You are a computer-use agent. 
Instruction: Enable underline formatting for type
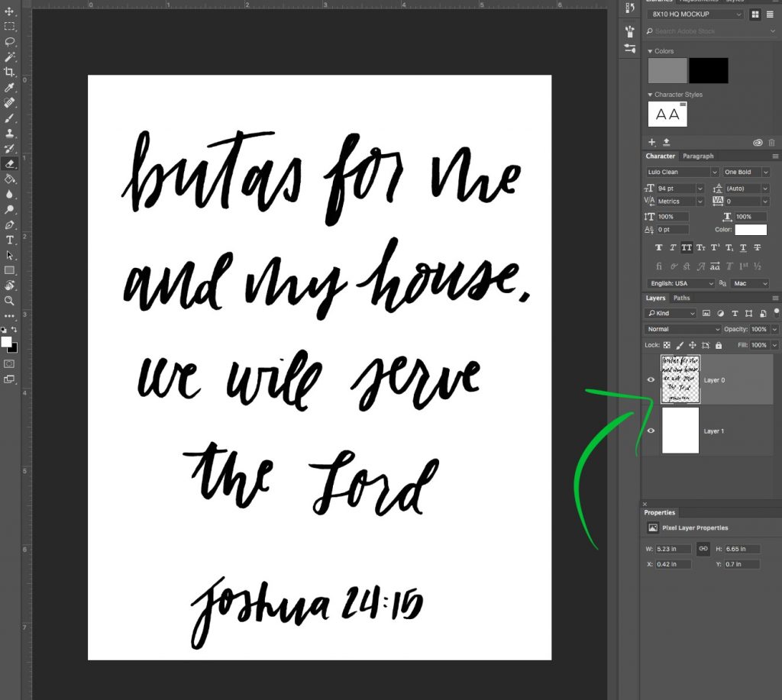pyautogui.click(x=743, y=247)
